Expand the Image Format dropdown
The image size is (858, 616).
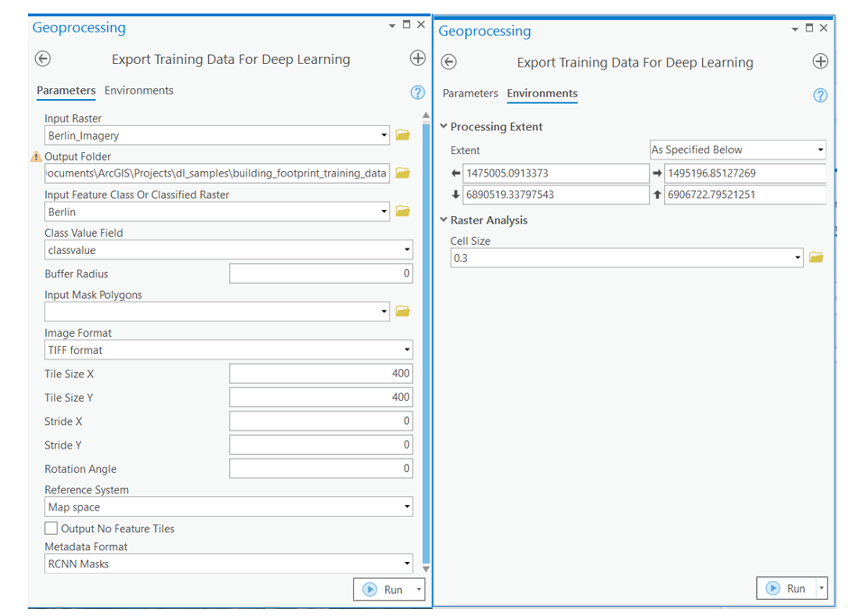(x=407, y=350)
